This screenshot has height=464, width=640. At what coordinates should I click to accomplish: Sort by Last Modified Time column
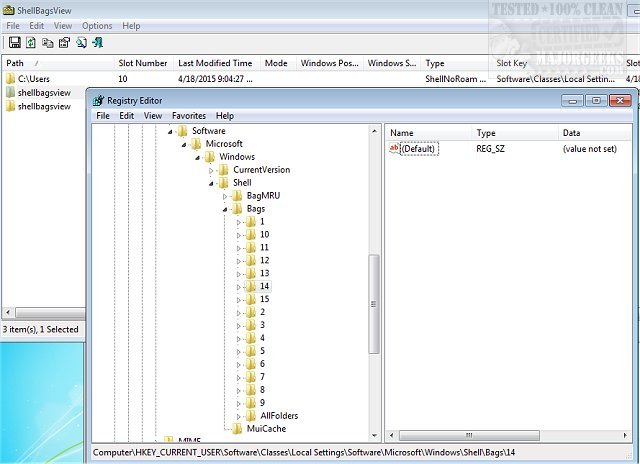pos(217,63)
